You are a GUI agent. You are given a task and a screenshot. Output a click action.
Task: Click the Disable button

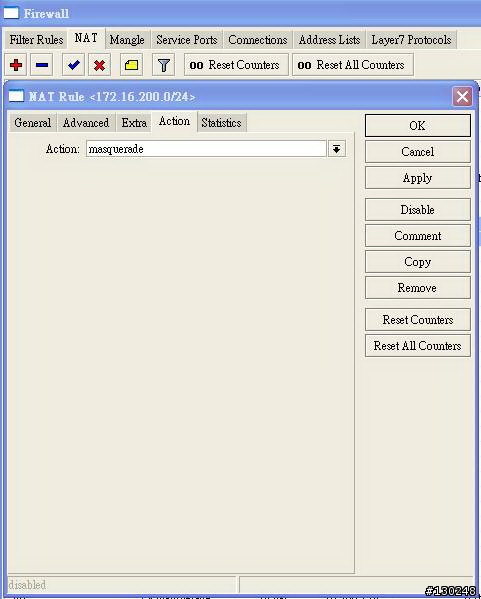tap(418, 210)
